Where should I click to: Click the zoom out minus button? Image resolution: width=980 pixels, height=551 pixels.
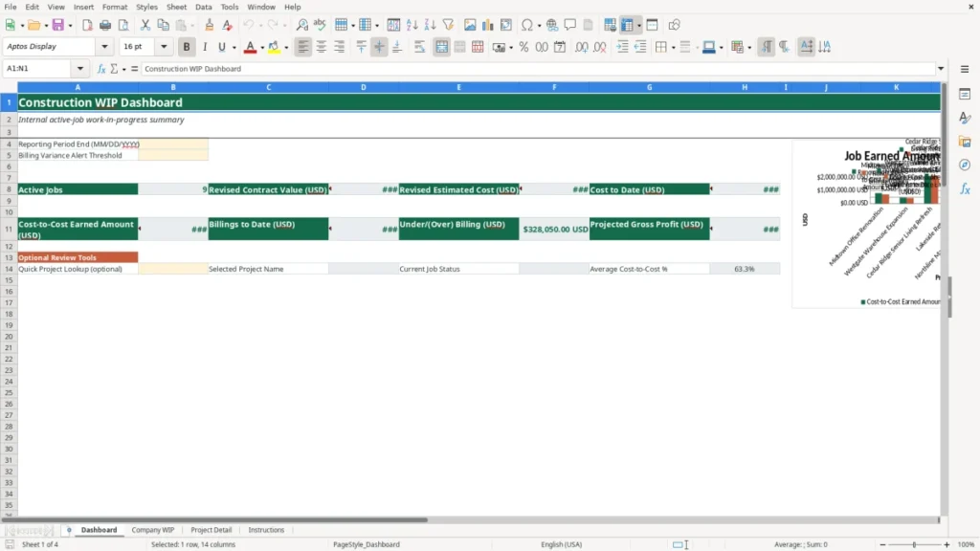tap(882, 544)
